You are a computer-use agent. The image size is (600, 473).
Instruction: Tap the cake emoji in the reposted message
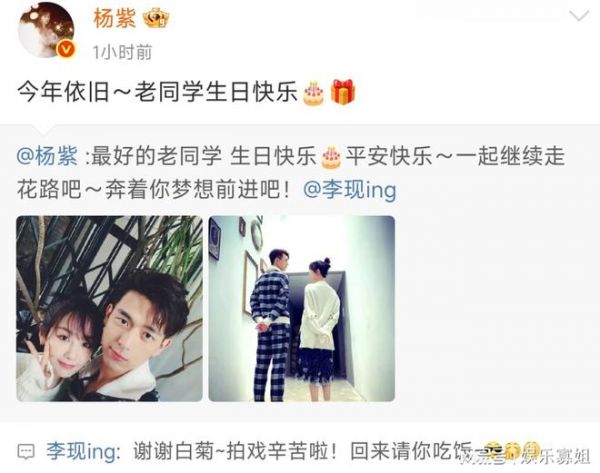point(331,158)
